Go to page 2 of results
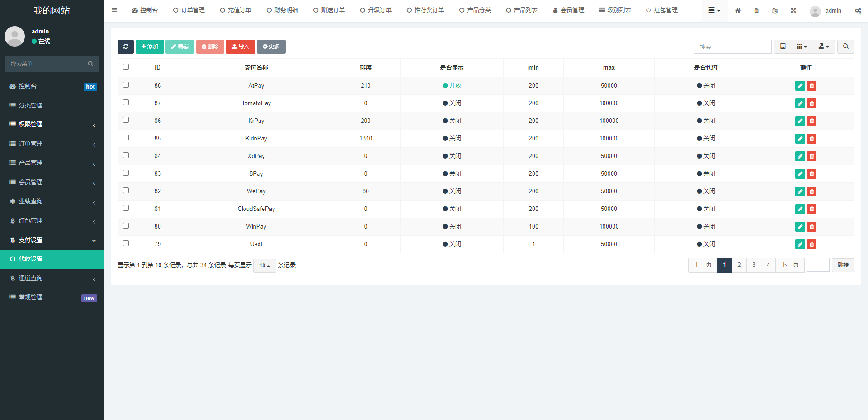This screenshot has height=420, width=868. click(x=739, y=265)
